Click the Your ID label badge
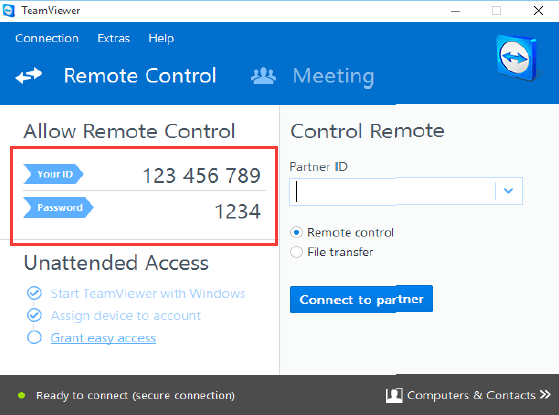559x415 pixels. (53, 174)
